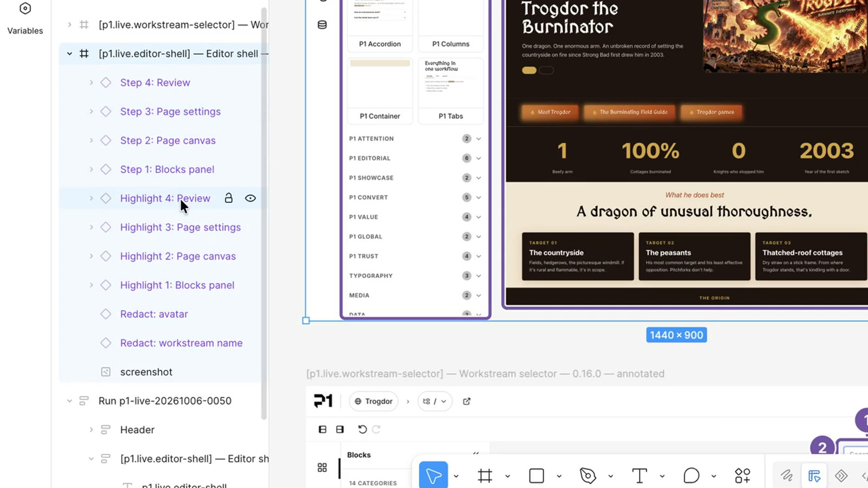The image size is (868, 488).
Task: Collapse the Run p1-live-20261006-0050 group
Action: click(69, 401)
